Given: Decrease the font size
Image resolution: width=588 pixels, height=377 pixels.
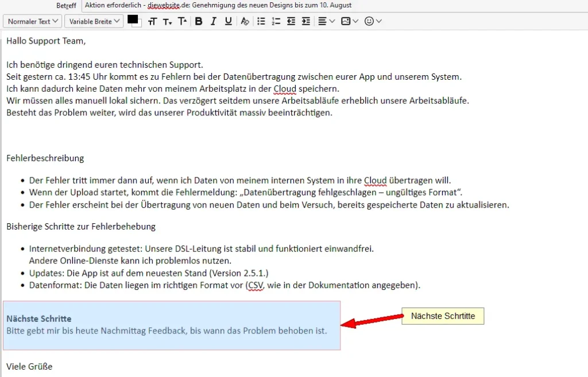Looking at the screenshot, I should click(167, 21).
